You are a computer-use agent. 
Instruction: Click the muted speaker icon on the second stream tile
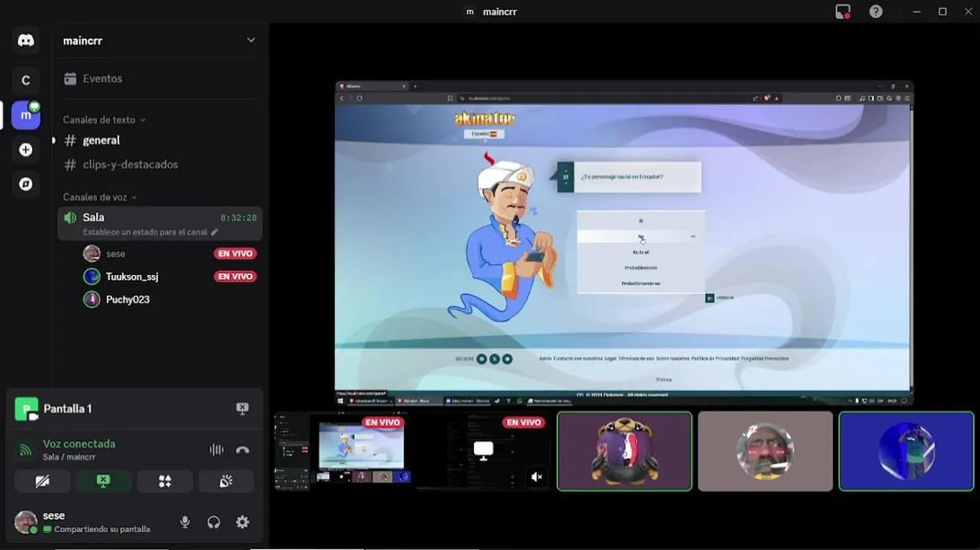537,477
